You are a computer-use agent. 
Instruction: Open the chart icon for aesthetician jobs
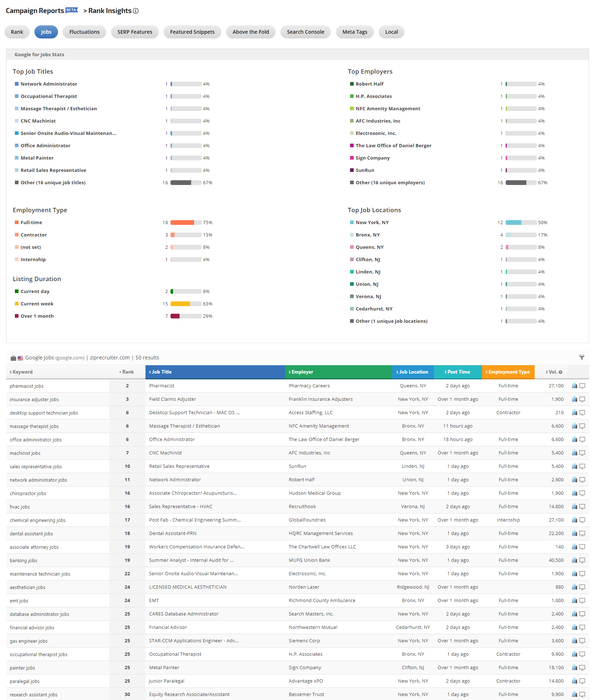tap(575, 587)
